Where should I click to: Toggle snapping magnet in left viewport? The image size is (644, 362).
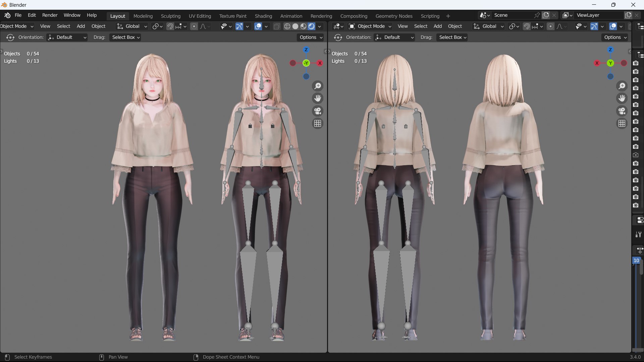[x=170, y=26]
